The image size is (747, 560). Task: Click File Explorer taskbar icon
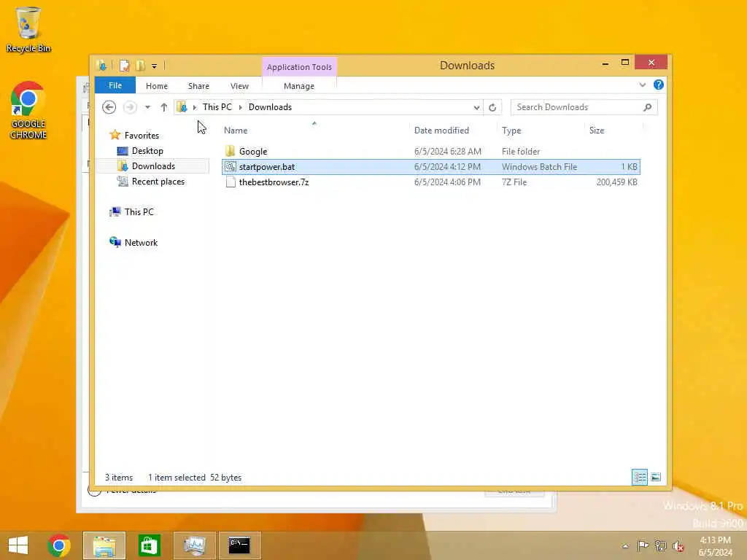click(x=104, y=545)
